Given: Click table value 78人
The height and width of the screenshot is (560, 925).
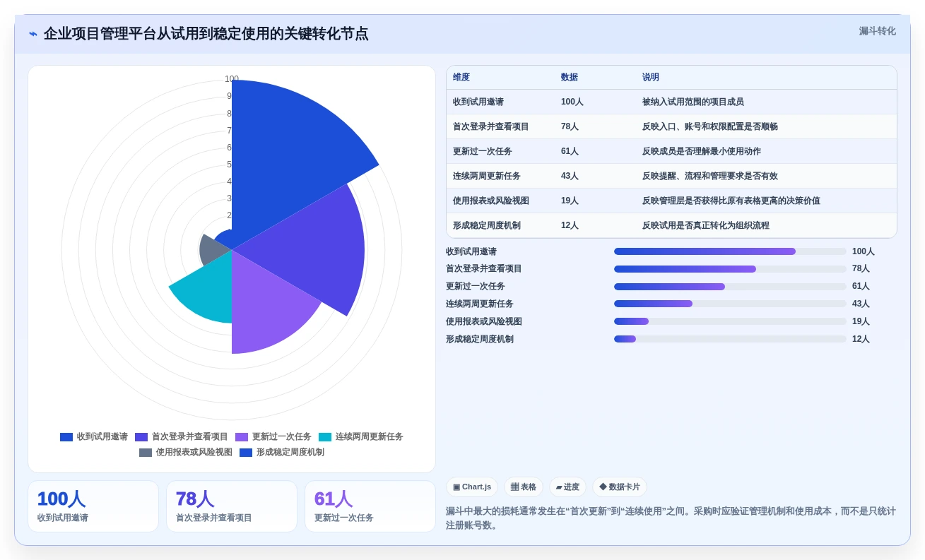Looking at the screenshot, I should point(570,126).
